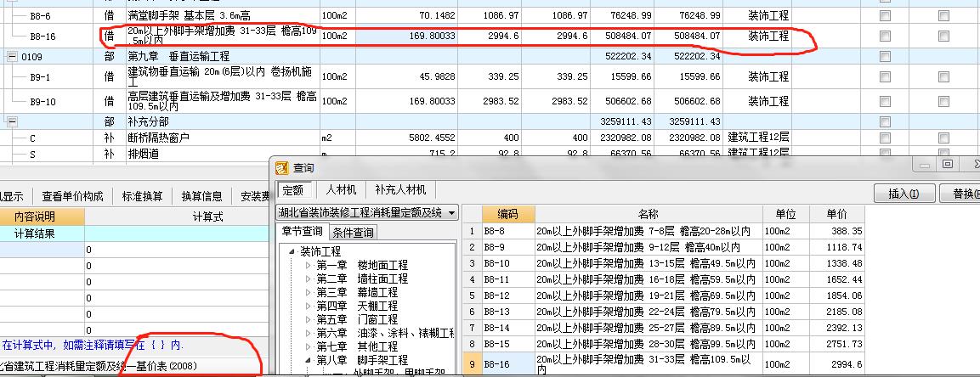Screen dimensions: 980x377
Task: Click the 断桥隔热窗户 item name
Action: click(157, 138)
